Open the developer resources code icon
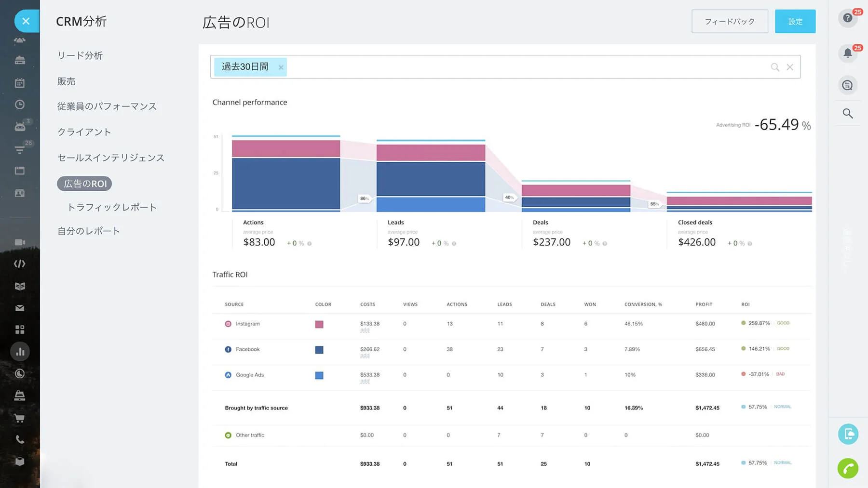 pyautogui.click(x=19, y=264)
